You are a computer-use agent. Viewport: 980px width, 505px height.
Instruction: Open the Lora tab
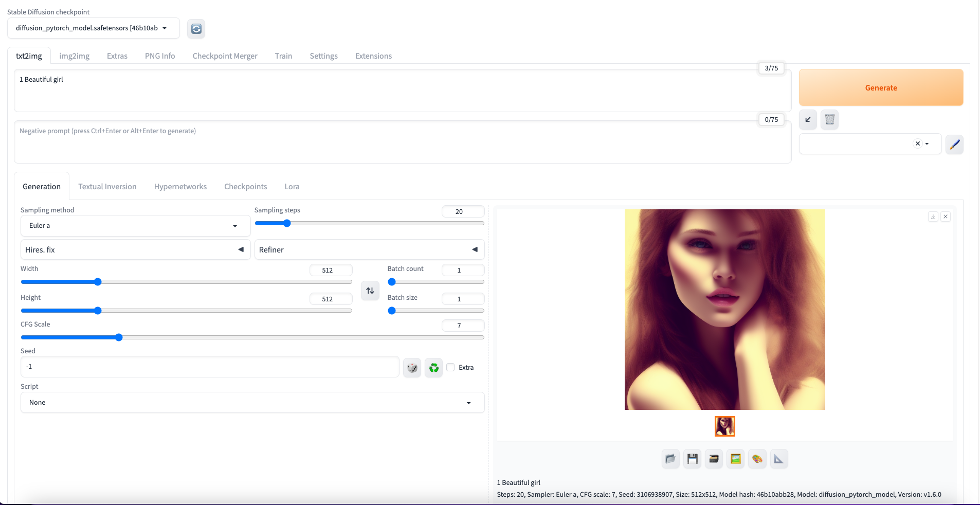coord(292,186)
